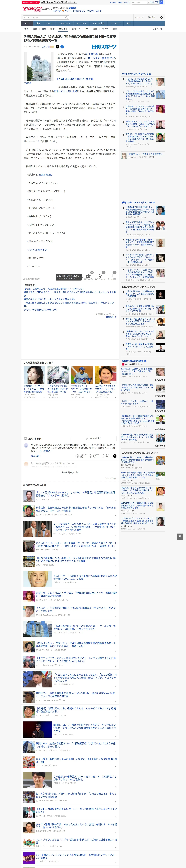Select みんなの意見 tab
186x868 pixels.
(x=99, y=24)
